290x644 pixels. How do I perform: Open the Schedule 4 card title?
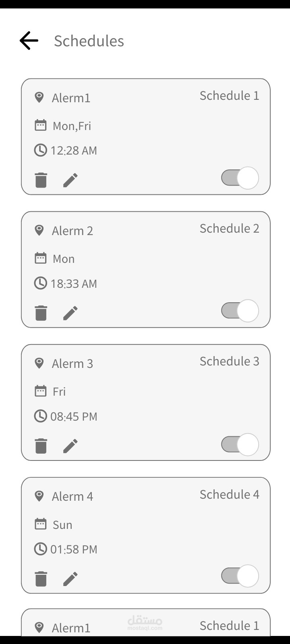[x=229, y=494]
